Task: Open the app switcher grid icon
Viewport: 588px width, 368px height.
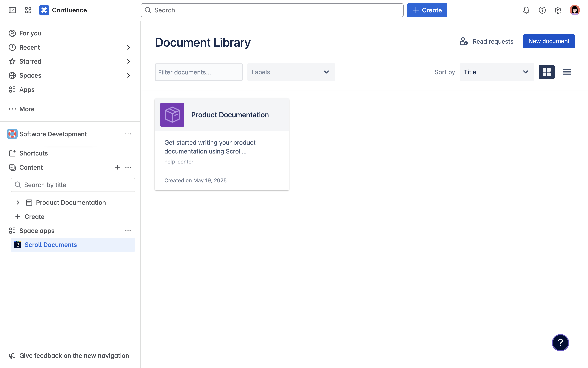Action: point(28,10)
